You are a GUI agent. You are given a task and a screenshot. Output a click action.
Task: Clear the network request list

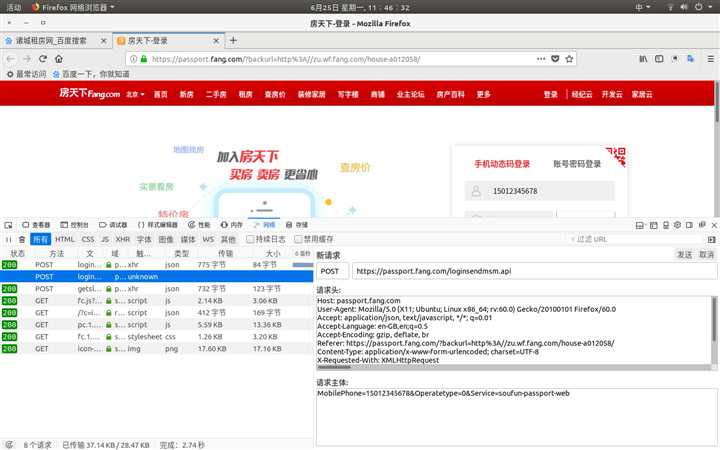pos(22,239)
